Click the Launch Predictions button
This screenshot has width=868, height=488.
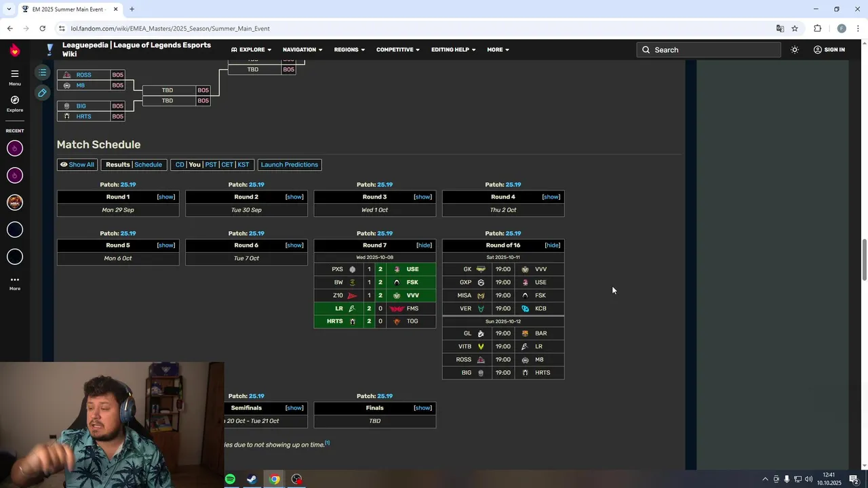pos(290,165)
